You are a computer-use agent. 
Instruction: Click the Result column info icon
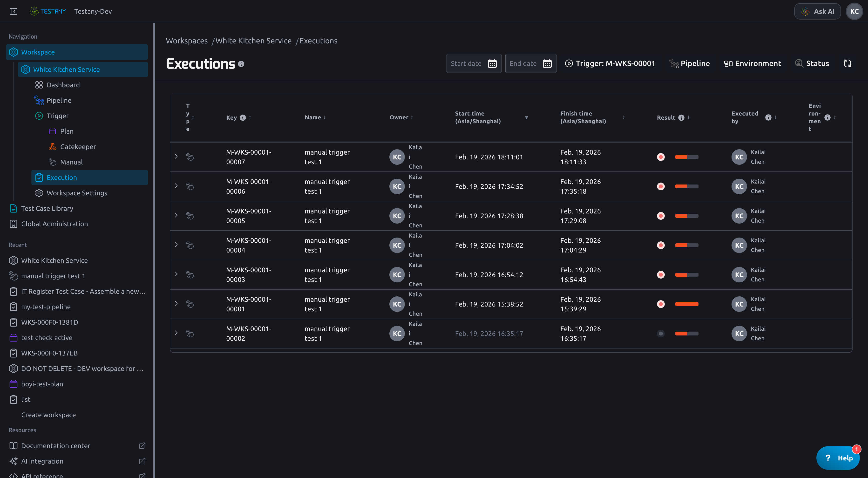[x=681, y=118]
